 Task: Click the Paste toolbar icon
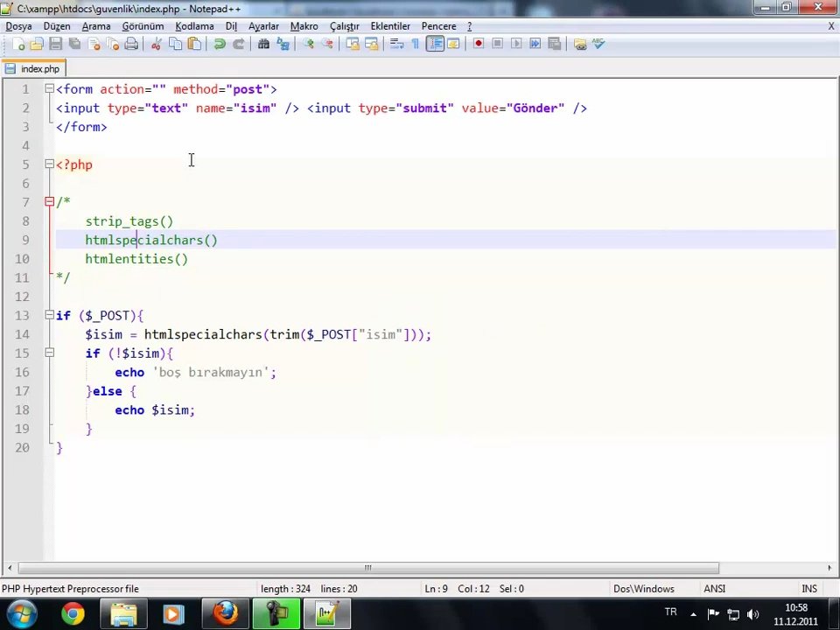tap(194, 44)
